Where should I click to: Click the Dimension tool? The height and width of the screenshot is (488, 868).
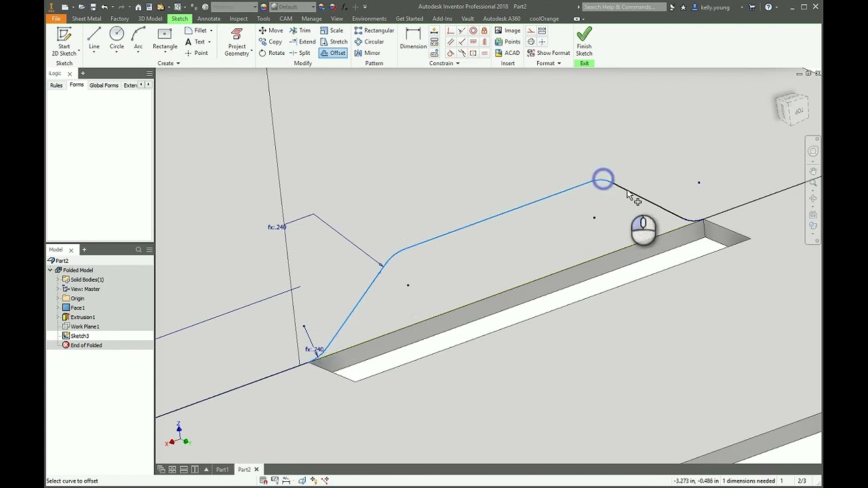(x=413, y=39)
